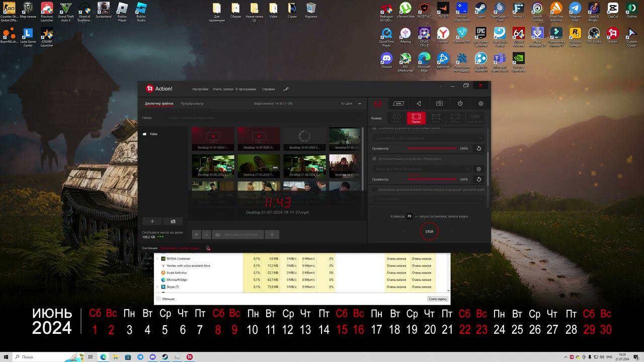This screenshot has width=644, height=362.
Task: Click the microphone status icon in status bar
Action: click(x=208, y=248)
